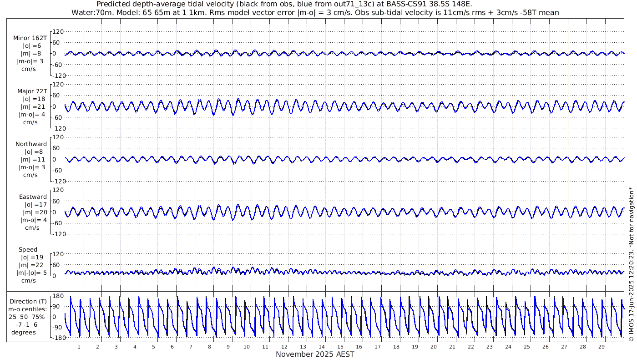The width and height of the screenshot is (637, 364).
Task: Click the 'Direction (T)' panel label
Action: pyautogui.click(x=28, y=302)
